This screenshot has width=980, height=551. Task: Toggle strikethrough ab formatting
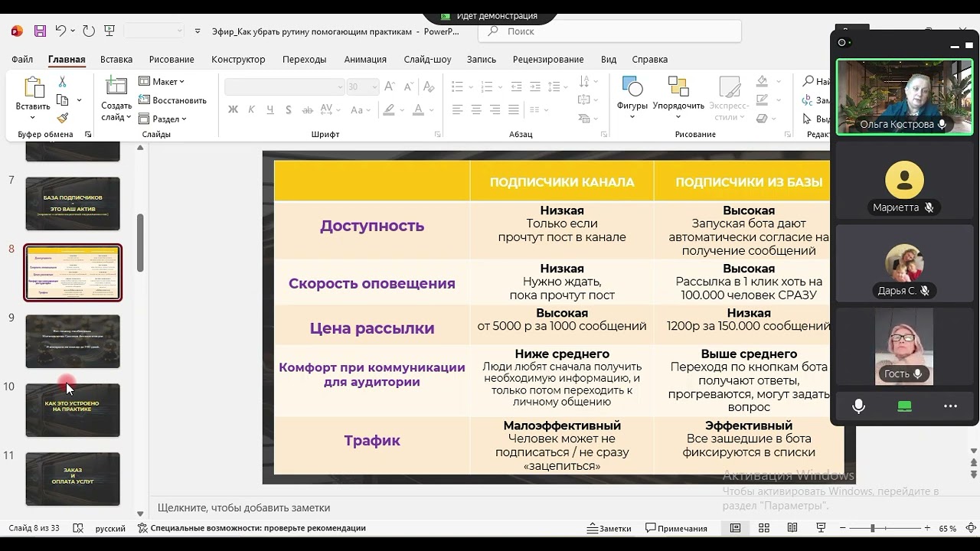coord(307,109)
